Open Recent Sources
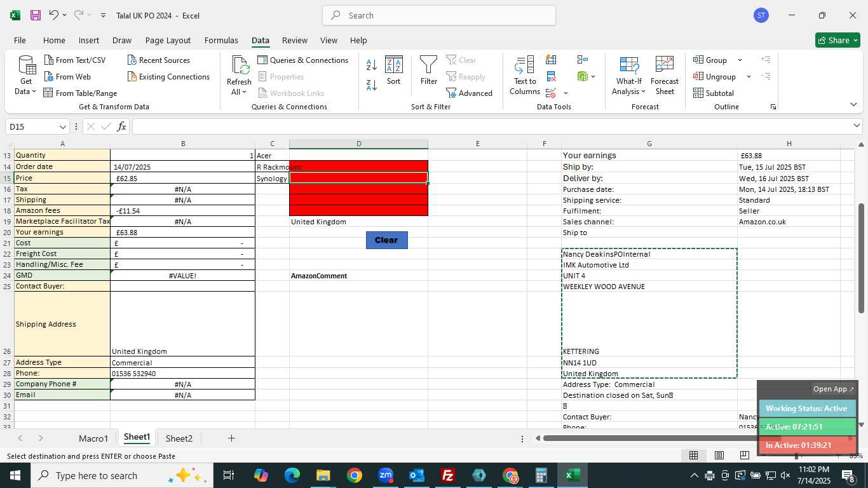The width and height of the screenshot is (868, 488). [x=159, y=60]
